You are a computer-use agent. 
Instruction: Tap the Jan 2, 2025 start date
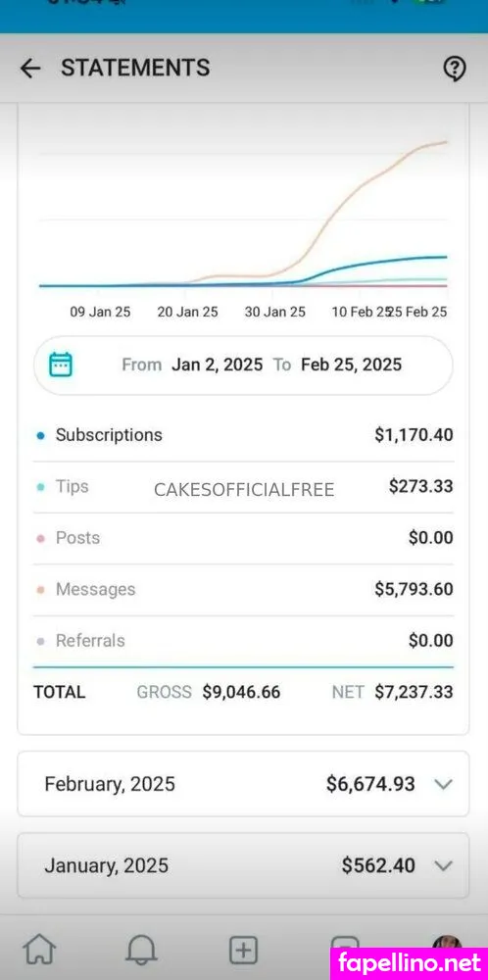[217, 365]
